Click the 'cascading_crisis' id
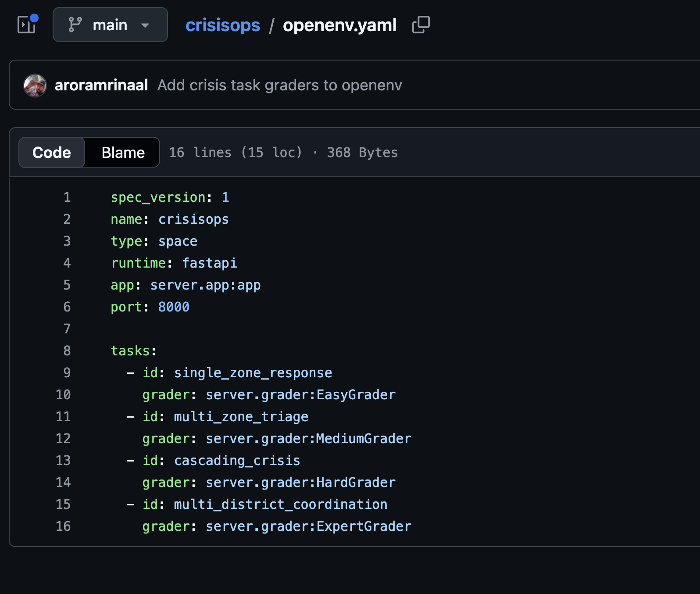 (x=237, y=461)
